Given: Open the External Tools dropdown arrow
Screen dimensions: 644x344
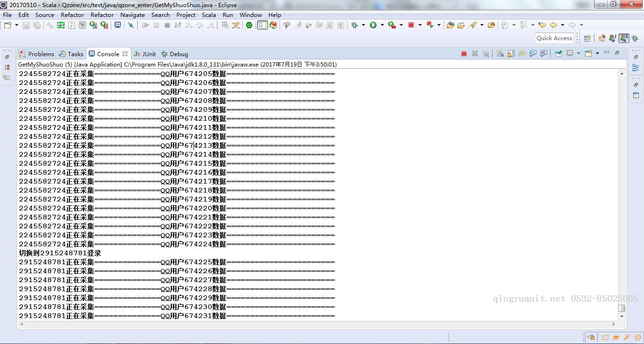Looking at the screenshot, I should 401,25.
